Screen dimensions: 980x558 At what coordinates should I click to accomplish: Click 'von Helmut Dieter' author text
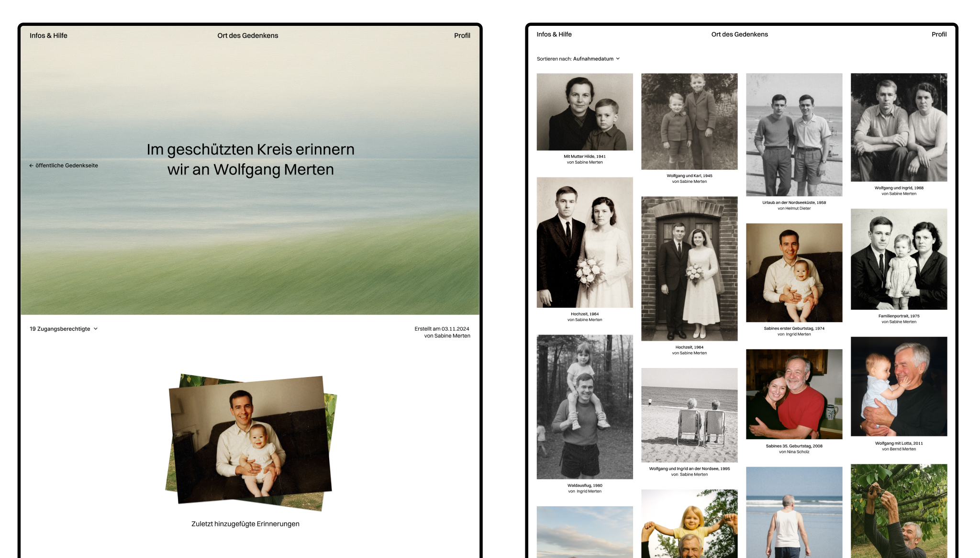pyautogui.click(x=794, y=208)
